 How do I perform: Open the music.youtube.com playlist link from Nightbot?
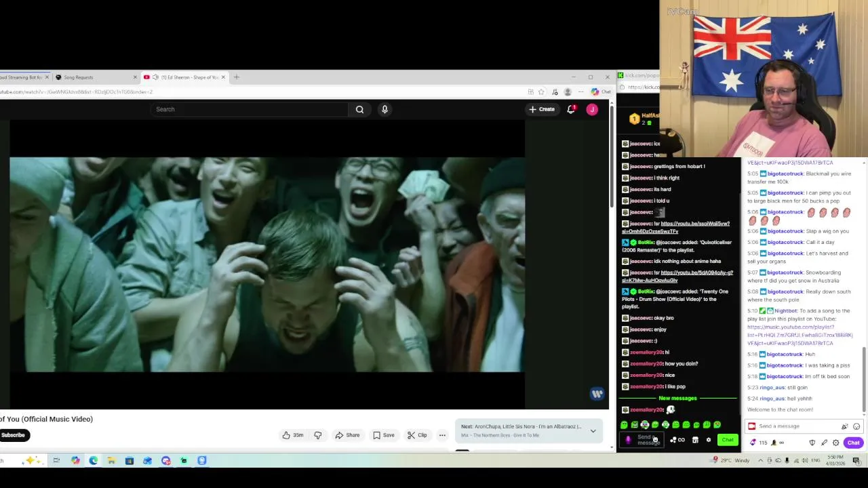[800, 335]
